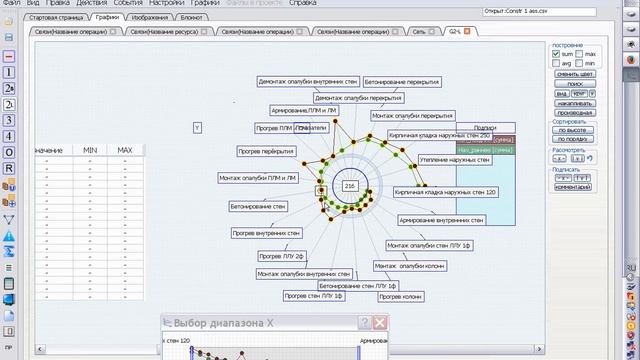The width and height of the screenshot is (640, 360).
Task: Click the horizontal scrollbar right arrow
Action: 539,349
